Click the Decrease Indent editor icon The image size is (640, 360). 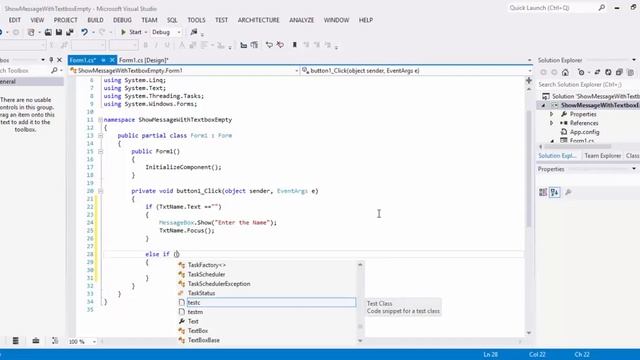(x=244, y=45)
